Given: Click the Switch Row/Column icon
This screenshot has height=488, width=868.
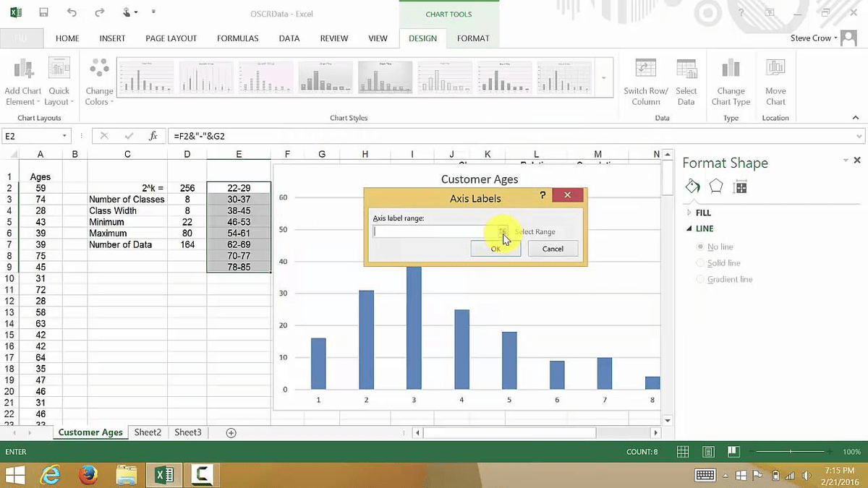Looking at the screenshot, I should [645, 69].
